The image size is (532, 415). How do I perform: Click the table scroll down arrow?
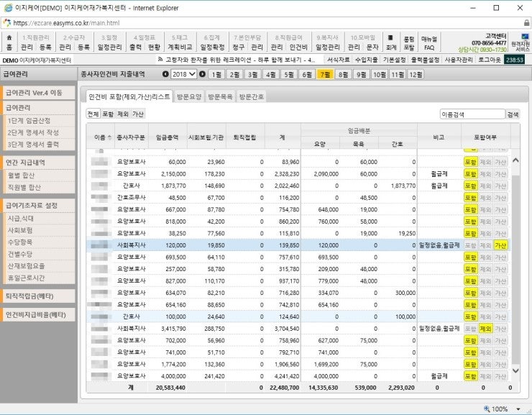tap(515, 370)
